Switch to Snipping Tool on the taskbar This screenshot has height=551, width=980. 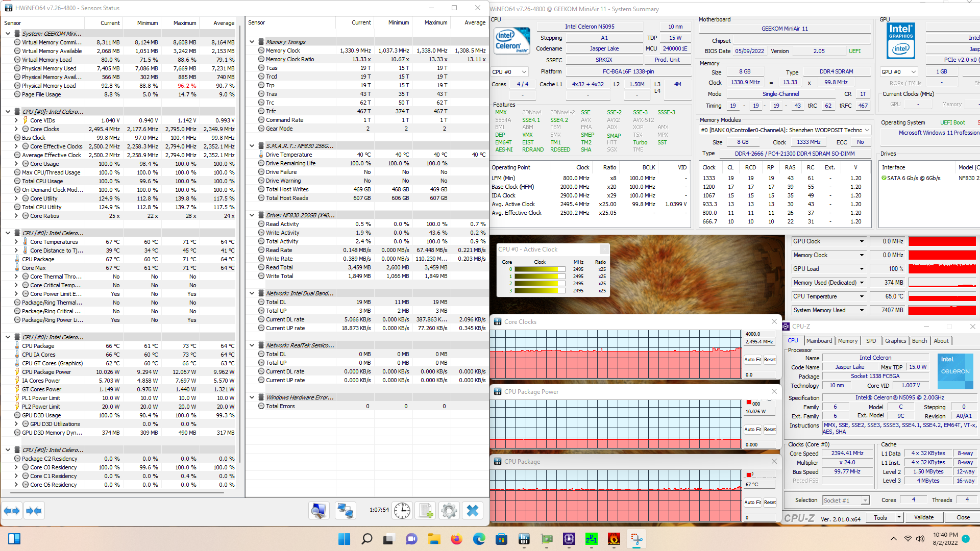click(636, 539)
